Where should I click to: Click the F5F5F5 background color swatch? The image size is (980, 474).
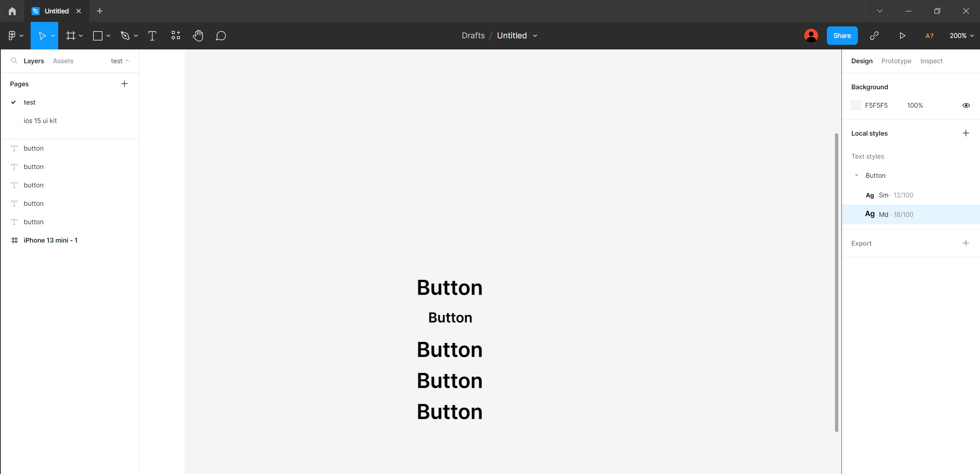click(x=856, y=105)
